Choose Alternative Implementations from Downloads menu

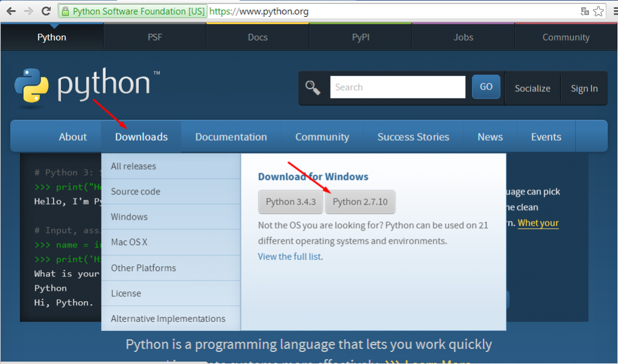coord(171,318)
